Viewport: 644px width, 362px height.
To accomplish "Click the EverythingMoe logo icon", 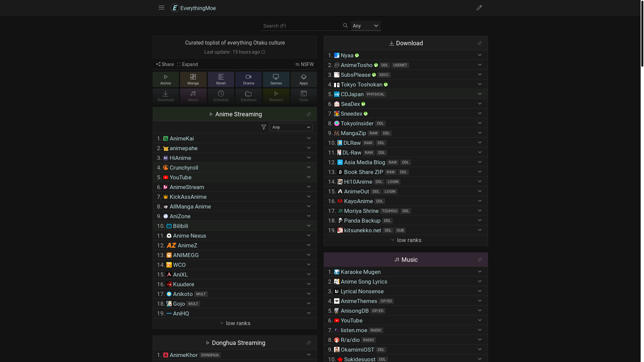I will (x=175, y=8).
